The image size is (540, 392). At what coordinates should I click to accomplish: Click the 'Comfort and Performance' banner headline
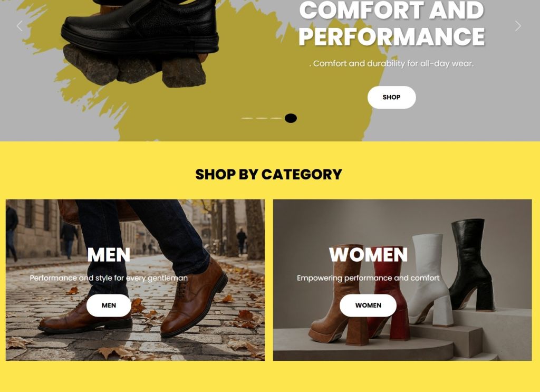[392, 23]
